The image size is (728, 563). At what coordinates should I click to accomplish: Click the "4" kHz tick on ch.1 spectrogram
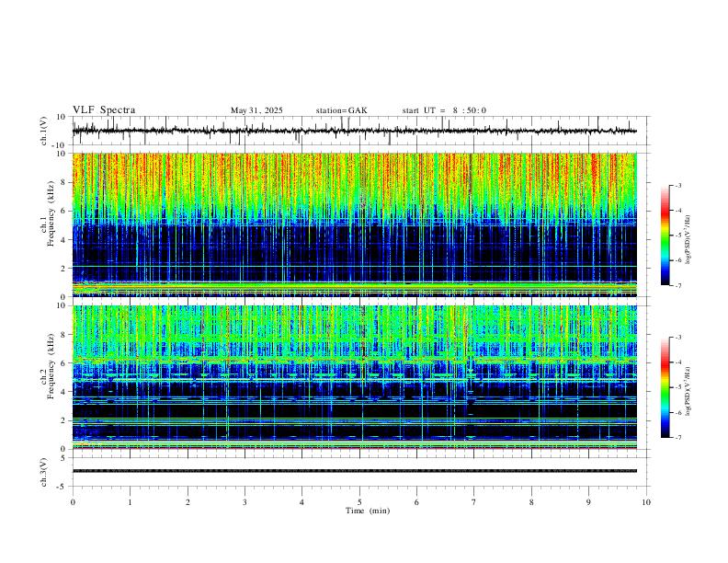[64, 240]
